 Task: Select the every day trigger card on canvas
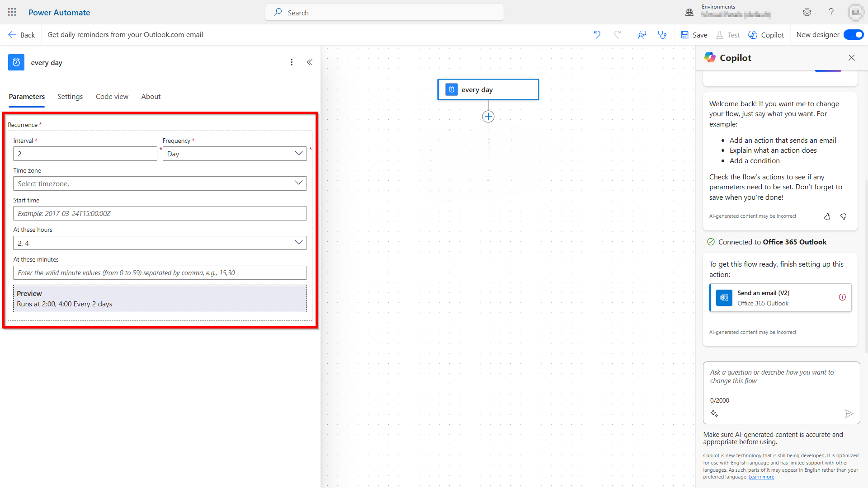(488, 89)
